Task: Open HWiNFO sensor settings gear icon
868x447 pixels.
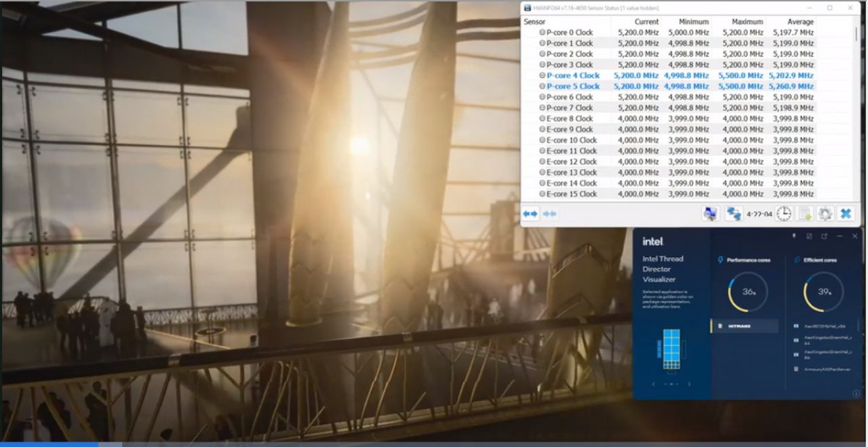Action: (825, 214)
